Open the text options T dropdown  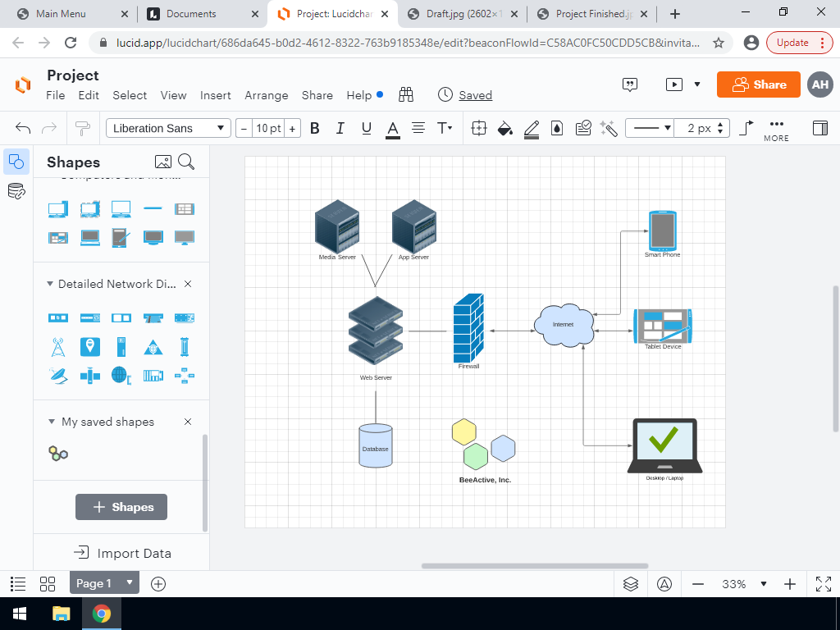(x=445, y=128)
